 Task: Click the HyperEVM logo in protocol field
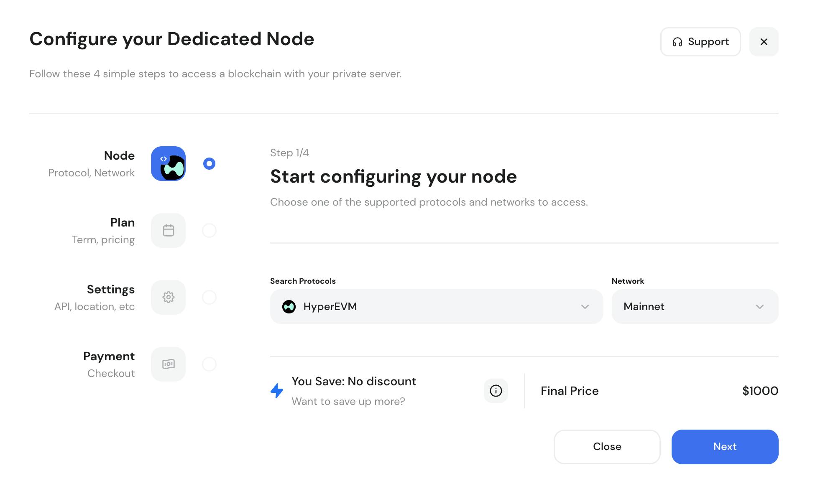click(x=289, y=306)
